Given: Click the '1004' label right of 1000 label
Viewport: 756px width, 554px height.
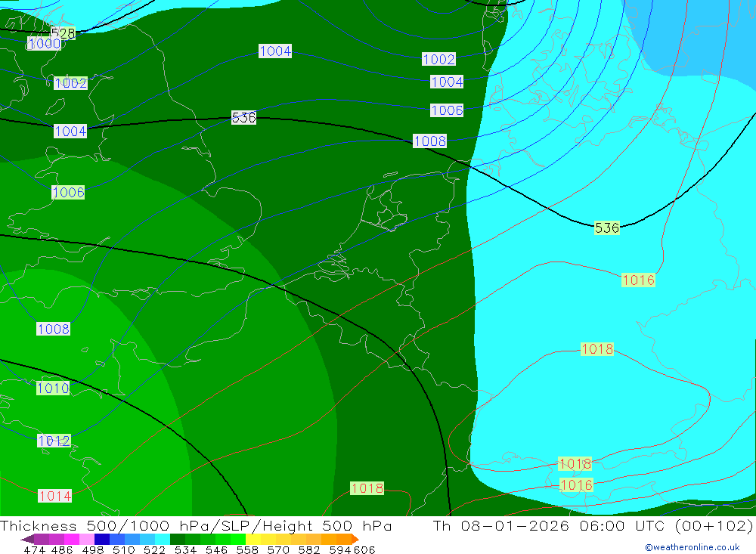Looking at the screenshot, I should tap(275, 51).
